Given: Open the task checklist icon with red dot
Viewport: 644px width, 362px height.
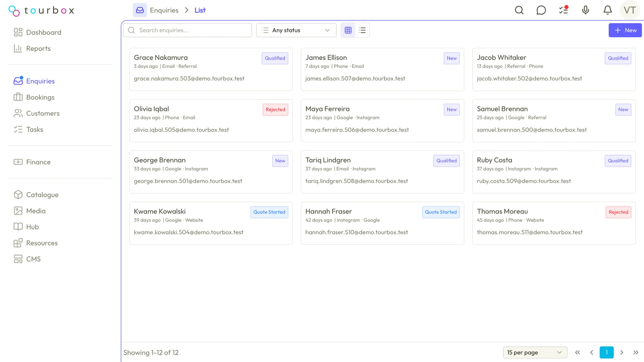Looking at the screenshot, I should (563, 10).
